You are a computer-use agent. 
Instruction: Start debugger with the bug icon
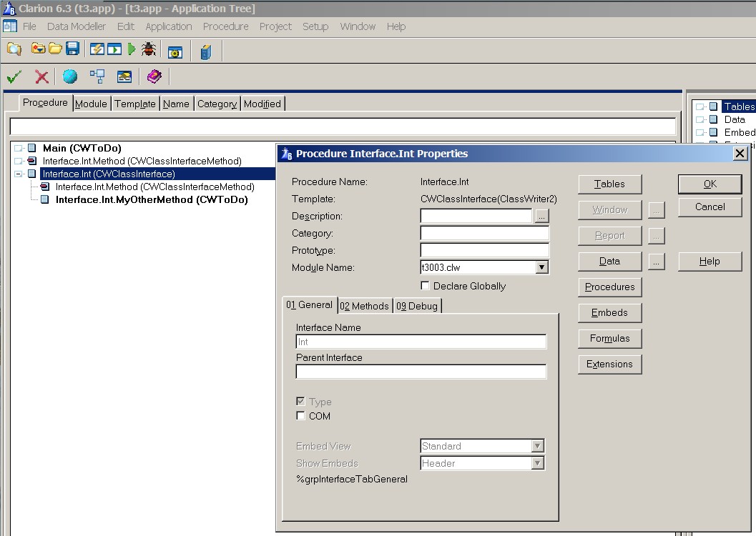click(x=149, y=49)
